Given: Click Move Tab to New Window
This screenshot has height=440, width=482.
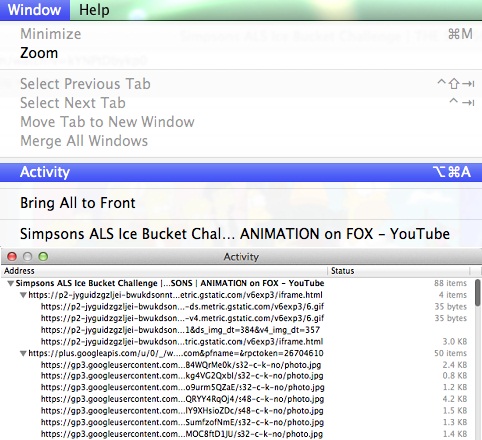Looking at the screenshot, I should (x=241, y=122).
